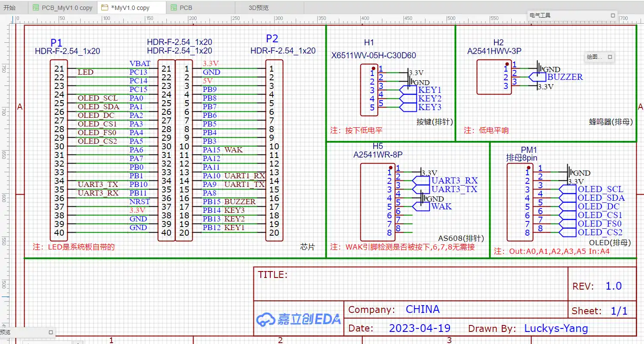The height and width of the screenshot is (344, 644).
Task: Click the 嘉立创EDA logo in title block
Action: tap(298, 319)
